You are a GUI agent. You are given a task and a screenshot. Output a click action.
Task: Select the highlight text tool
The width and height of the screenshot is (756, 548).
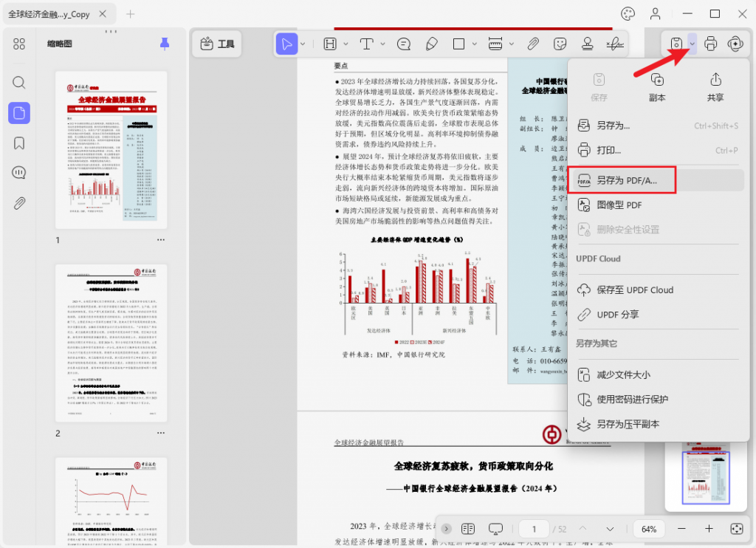(330, 44)
